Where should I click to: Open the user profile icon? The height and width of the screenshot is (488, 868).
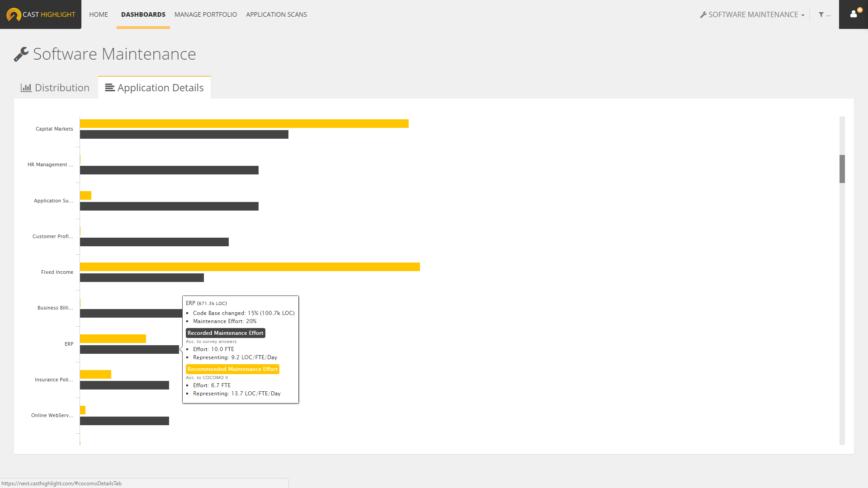coord(853,14)
